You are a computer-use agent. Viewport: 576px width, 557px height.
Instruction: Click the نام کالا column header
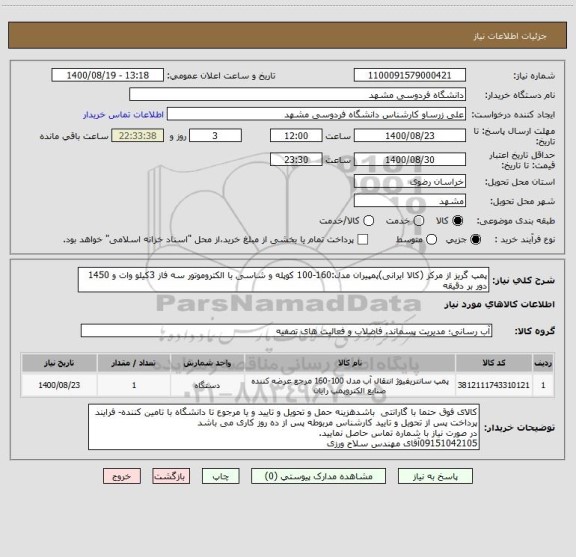pyautogui.click(x=350, y=363)
